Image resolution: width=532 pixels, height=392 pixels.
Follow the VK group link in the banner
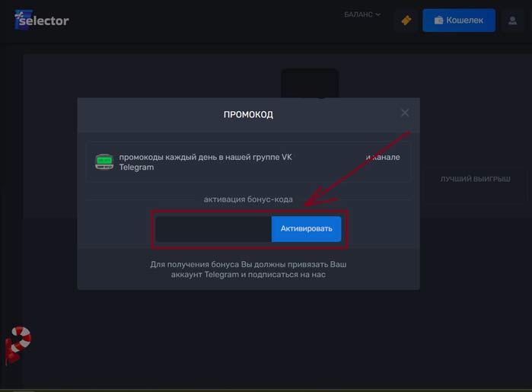pos(286,157)
